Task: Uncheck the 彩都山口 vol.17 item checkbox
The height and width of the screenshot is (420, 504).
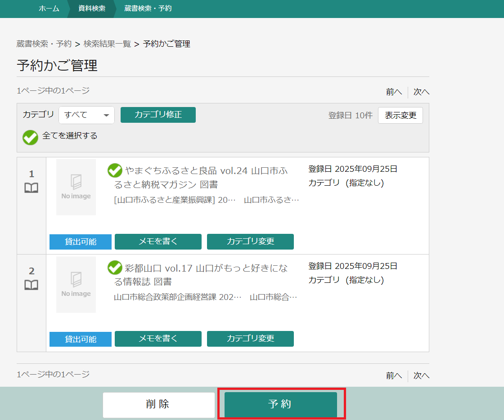Action: pos(115,268)
